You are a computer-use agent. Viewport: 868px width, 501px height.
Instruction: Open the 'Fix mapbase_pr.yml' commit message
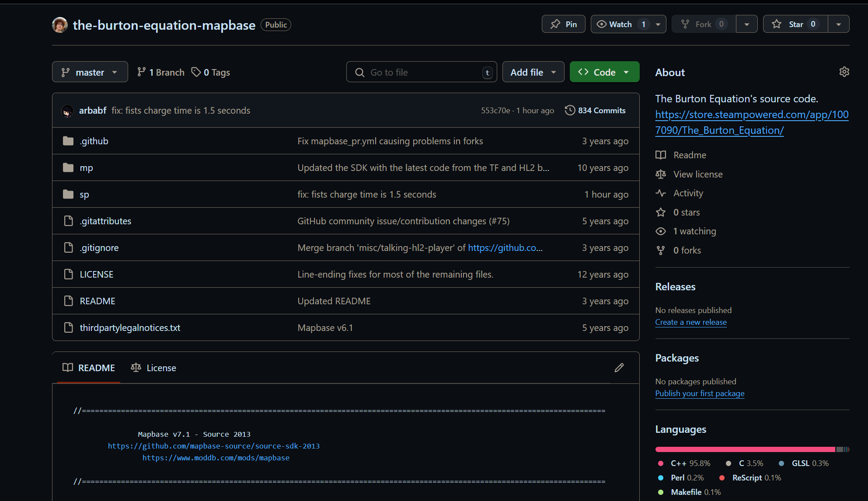390,141
